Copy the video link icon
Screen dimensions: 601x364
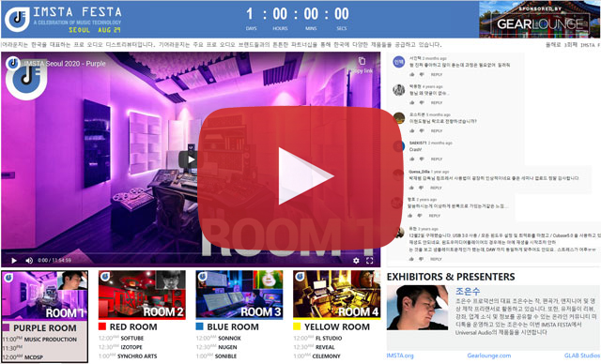(x=362, y=61)
